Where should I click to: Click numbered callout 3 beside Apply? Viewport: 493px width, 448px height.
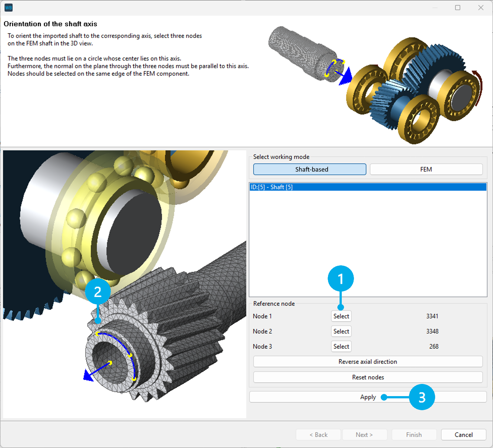pos(423,396)
